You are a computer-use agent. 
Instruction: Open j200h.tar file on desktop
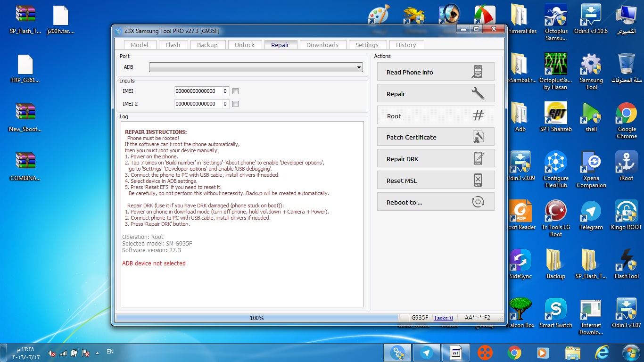point(61,19)
